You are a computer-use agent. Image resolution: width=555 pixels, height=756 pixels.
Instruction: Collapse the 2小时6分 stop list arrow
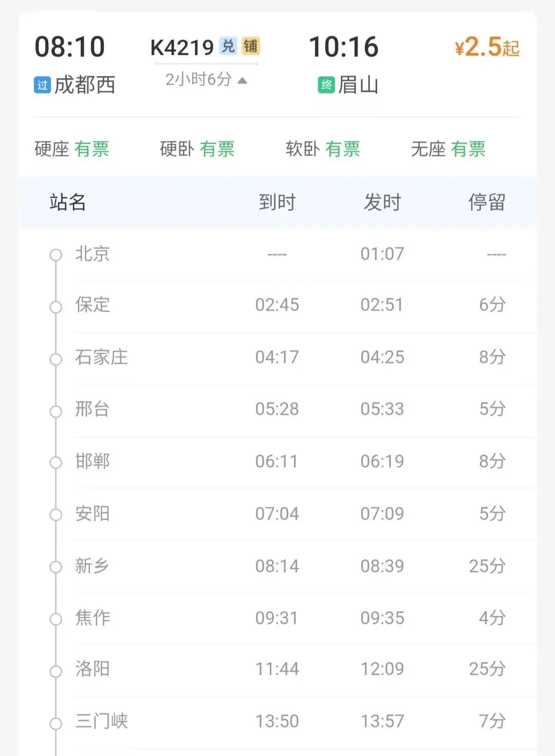[243, 81]
